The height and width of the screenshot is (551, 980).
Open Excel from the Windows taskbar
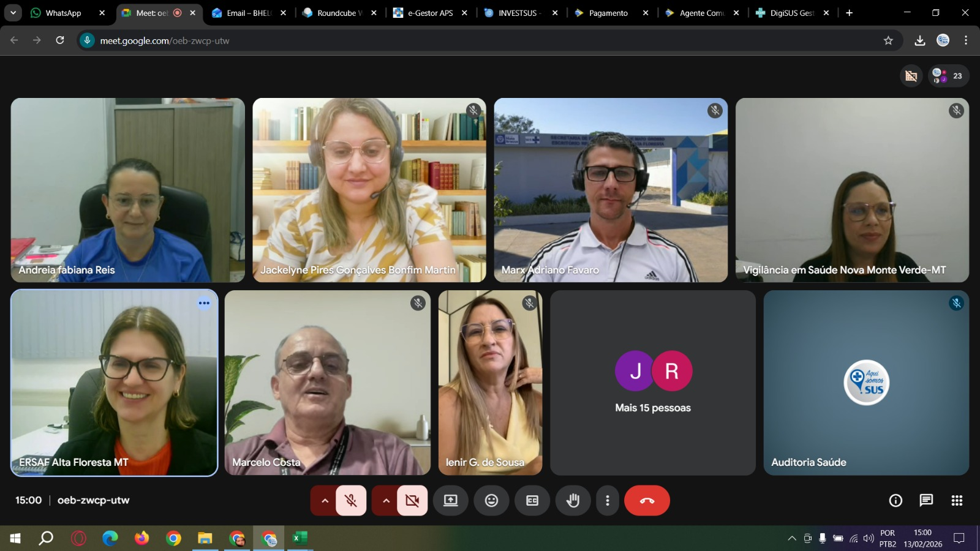pyautogui.click(x=300, y=538)
